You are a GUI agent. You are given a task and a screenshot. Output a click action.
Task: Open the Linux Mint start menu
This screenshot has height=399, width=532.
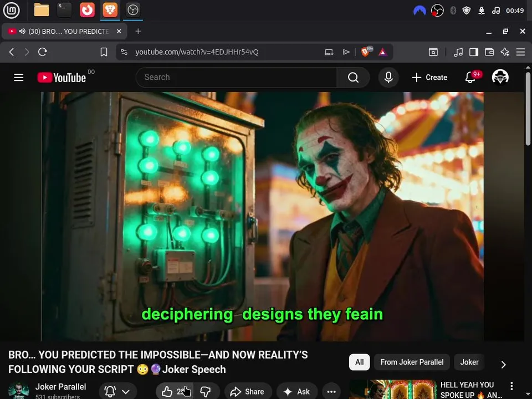coord(11,10)
